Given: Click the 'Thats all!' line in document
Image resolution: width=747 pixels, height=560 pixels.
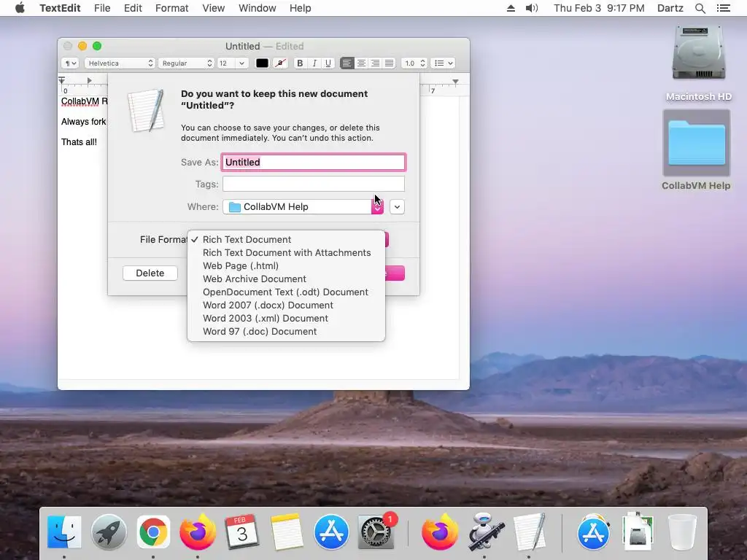Looking at the screenshot, I should (79, 142).
